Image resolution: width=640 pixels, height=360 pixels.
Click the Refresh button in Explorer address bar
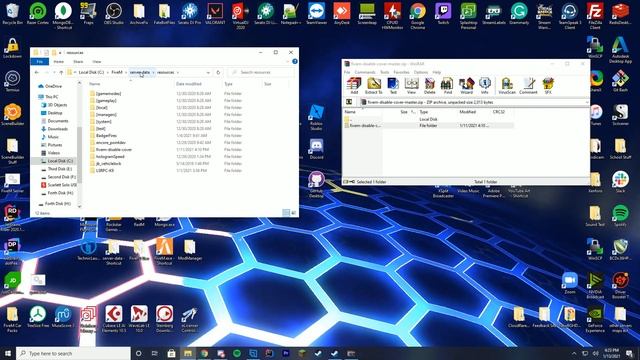coord(218,72)
